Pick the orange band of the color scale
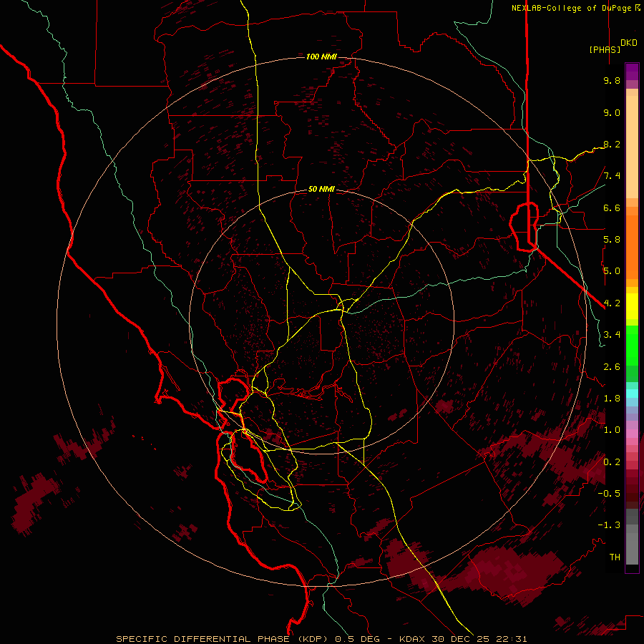Viewport: 644px width, 644px height. [632, 246]
